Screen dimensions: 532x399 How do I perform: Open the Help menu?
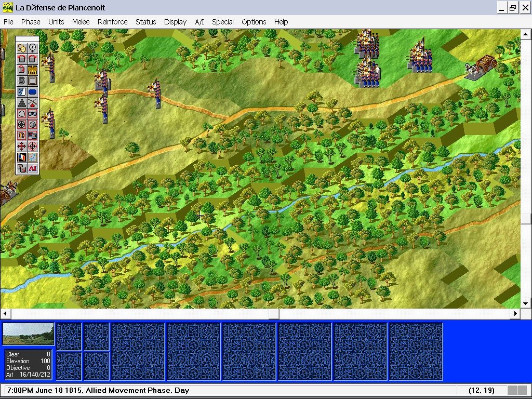point(281,22)
